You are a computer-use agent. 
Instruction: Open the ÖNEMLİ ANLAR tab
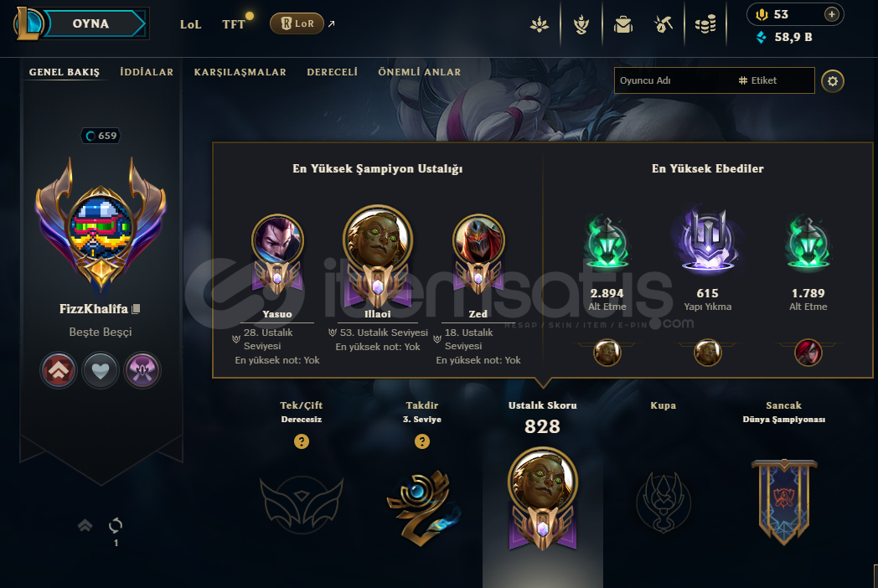pyautogui.click(x=420, y=72)
